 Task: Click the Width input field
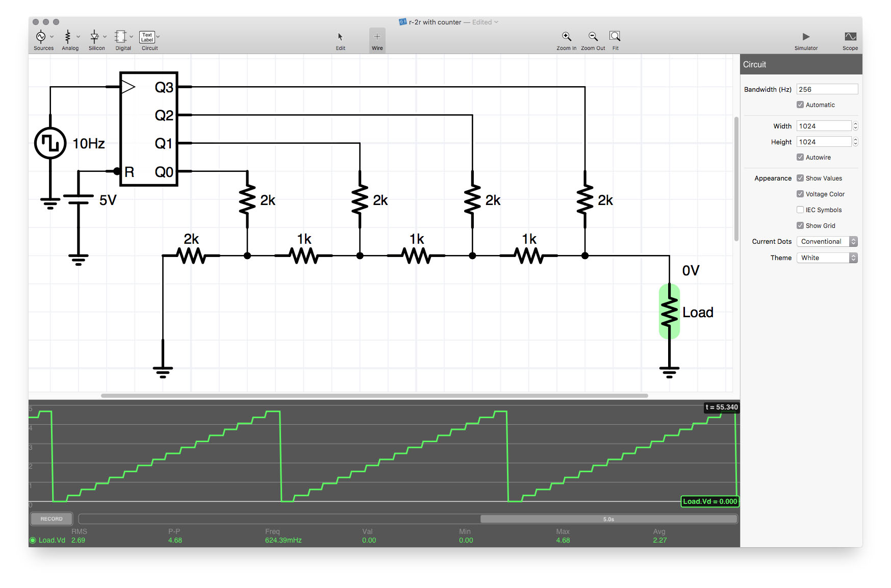[x=824, y=126]
